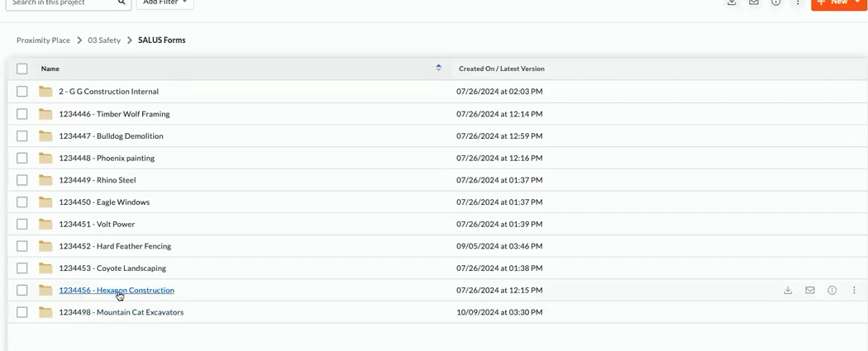Check the box for Rhino Steel
This screenshot has height=351, width=868.
(22, 180)
